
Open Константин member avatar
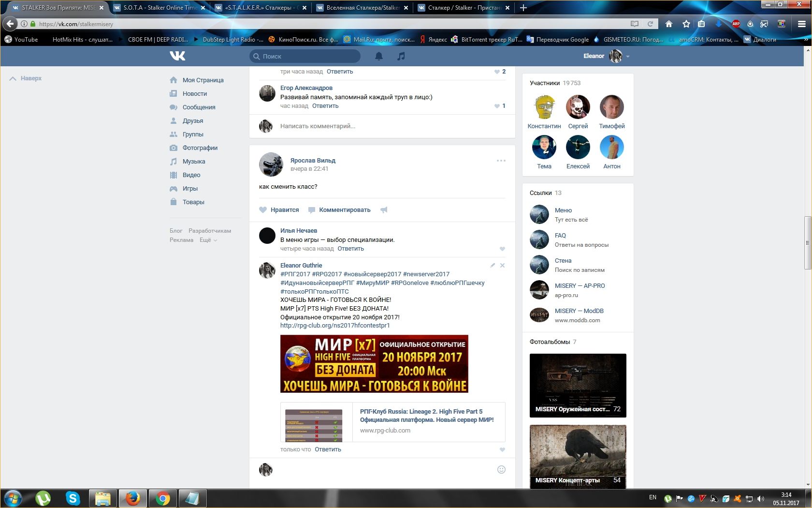(x=544, y=107)
